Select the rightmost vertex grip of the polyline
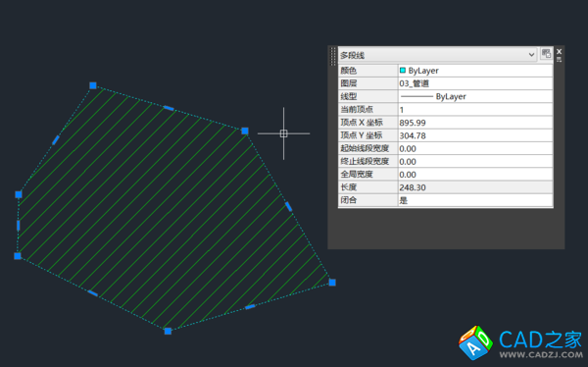This screenshot has width=588, height=367. [332, 282]
